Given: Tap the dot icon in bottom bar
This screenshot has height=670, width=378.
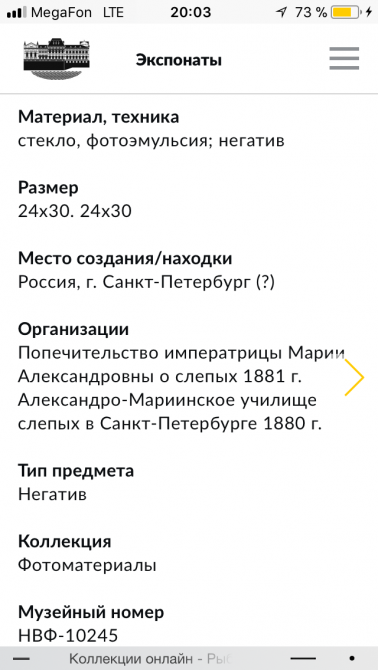Looking at the screenshot, I should (x=352, y=658).
